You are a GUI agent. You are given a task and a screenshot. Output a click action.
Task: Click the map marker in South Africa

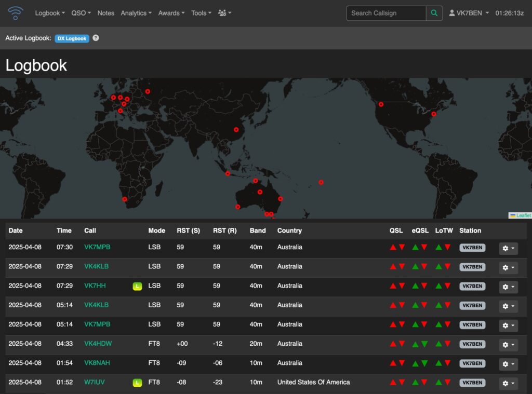[x=125, y=199]
